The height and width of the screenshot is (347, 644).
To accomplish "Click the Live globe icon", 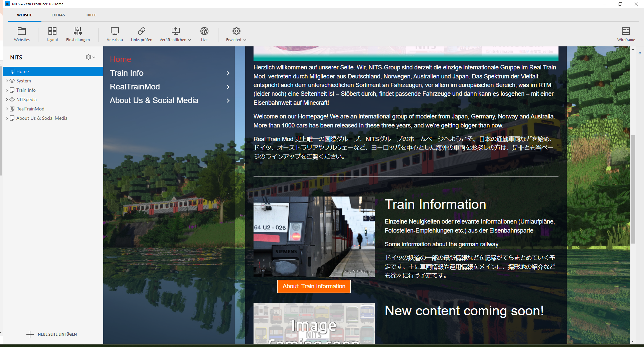I will (x=204, y=31).
